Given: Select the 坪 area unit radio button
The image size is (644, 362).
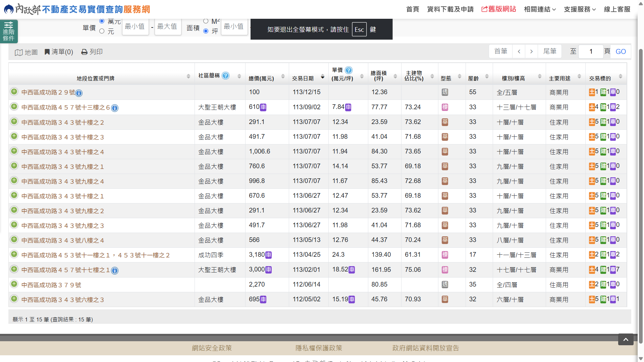Looking at the screenshot, I should coord(206,31).
